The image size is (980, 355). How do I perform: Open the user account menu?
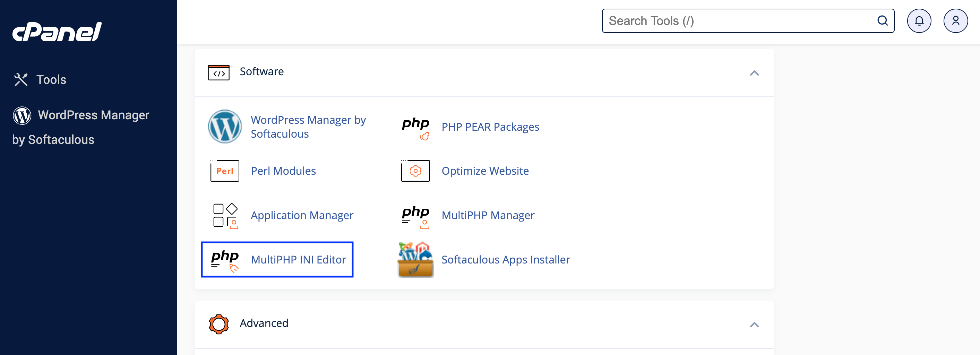click(x=955, y=20)
